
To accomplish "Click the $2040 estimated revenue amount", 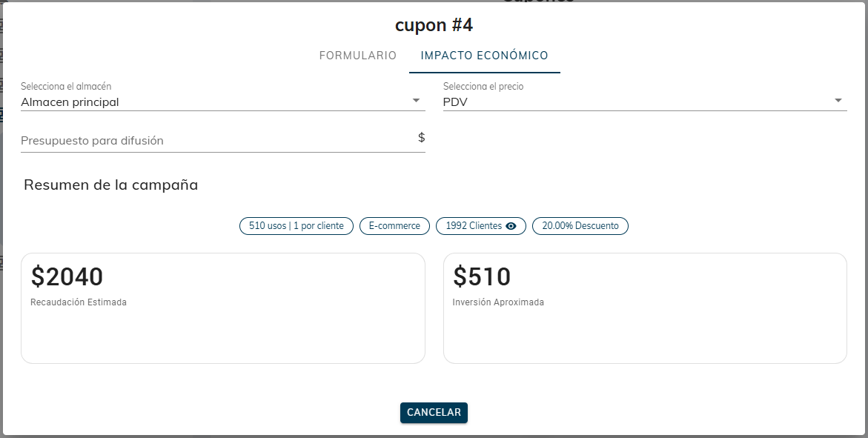I will (x=67, y=277).
